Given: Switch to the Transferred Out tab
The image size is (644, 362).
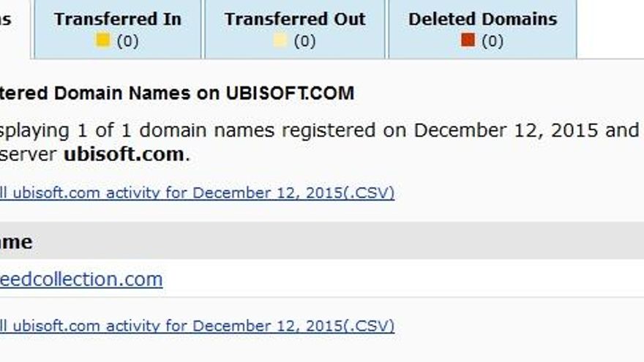Looking at the screenshot, I should (295, 20).
